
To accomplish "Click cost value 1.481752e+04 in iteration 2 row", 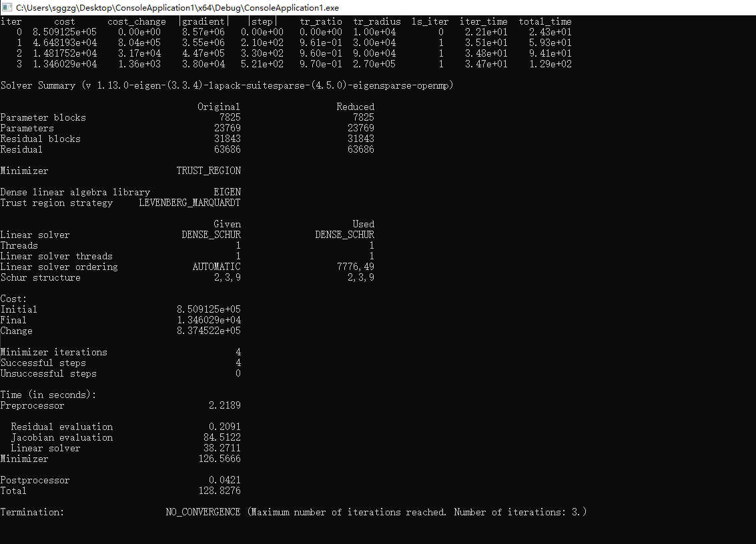I will pyautogui.click(x=65, y=53).
